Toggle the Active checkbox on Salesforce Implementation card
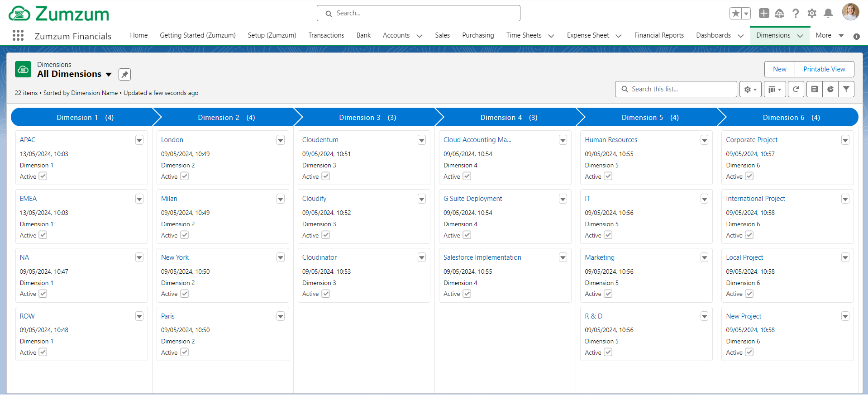This screenshot has width=868, height=395. (467, 294)
